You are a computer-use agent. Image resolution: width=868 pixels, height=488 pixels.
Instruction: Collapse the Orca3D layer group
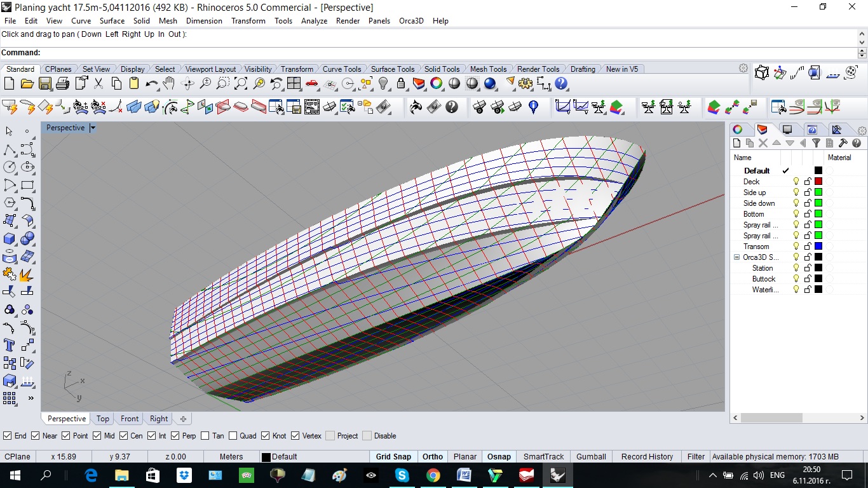pos(737,257)
